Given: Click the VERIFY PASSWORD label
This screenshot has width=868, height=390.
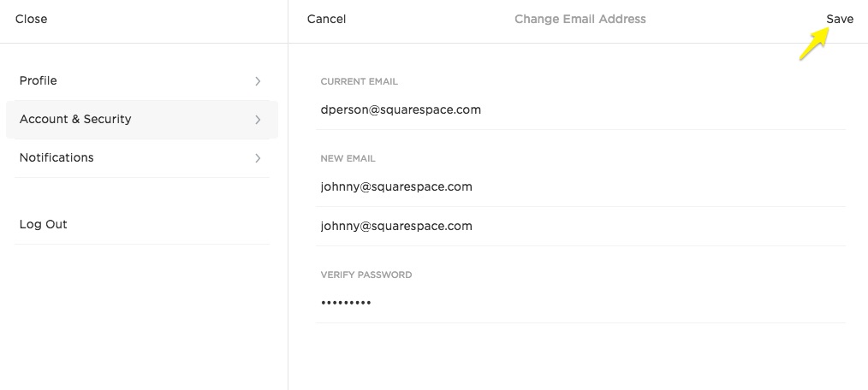Looking at the screenshot, I should [366, 275].
